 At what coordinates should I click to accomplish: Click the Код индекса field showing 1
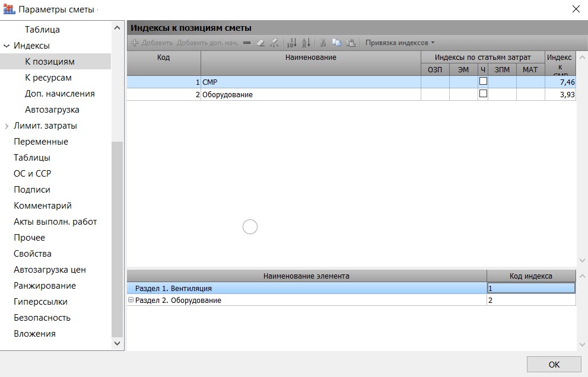point(531,288)
